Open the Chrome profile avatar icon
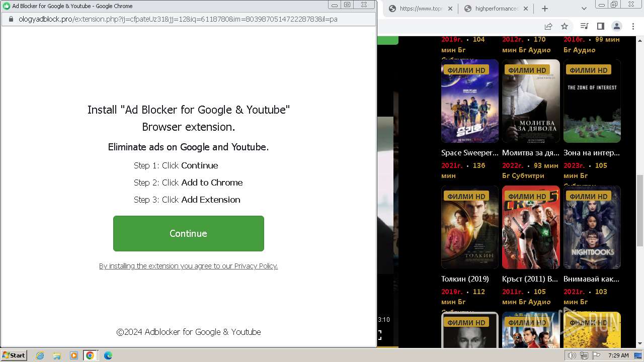The width and height of the screenshot is (644, 362). (617, 26)
